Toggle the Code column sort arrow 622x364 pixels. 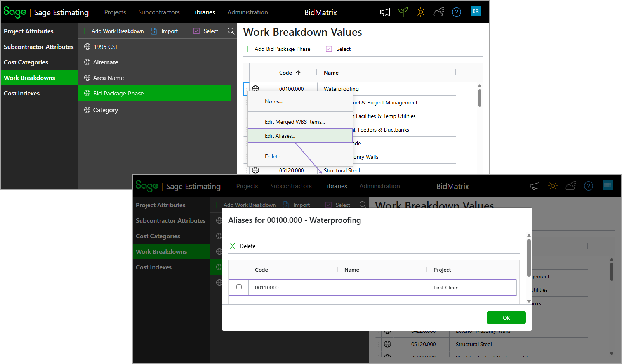pos(299,72)
